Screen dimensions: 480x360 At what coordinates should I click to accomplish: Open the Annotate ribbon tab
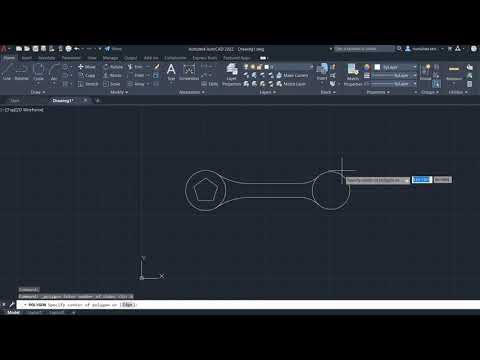(x=47, y=58)
